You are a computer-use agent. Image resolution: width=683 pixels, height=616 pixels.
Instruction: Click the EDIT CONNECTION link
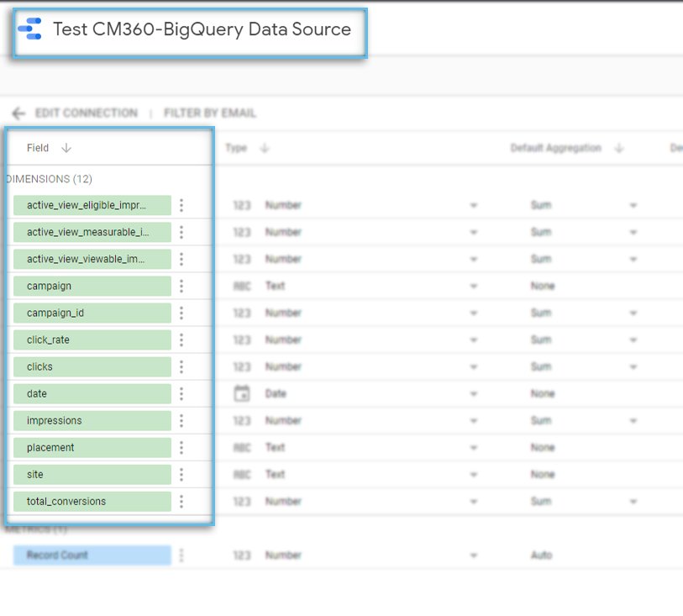(87, 113)
